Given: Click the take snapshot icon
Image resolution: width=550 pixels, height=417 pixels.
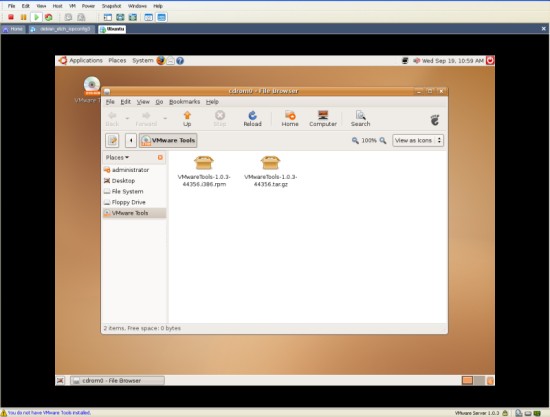Looking at the screenshot, I should (x=68, y=17).
